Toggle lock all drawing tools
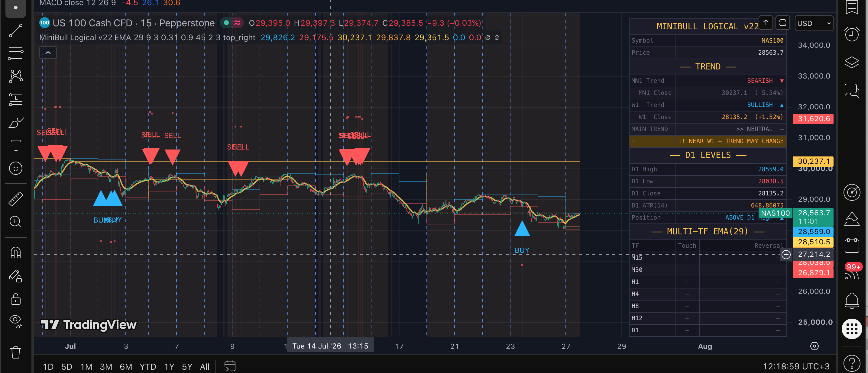 [15, 299]
